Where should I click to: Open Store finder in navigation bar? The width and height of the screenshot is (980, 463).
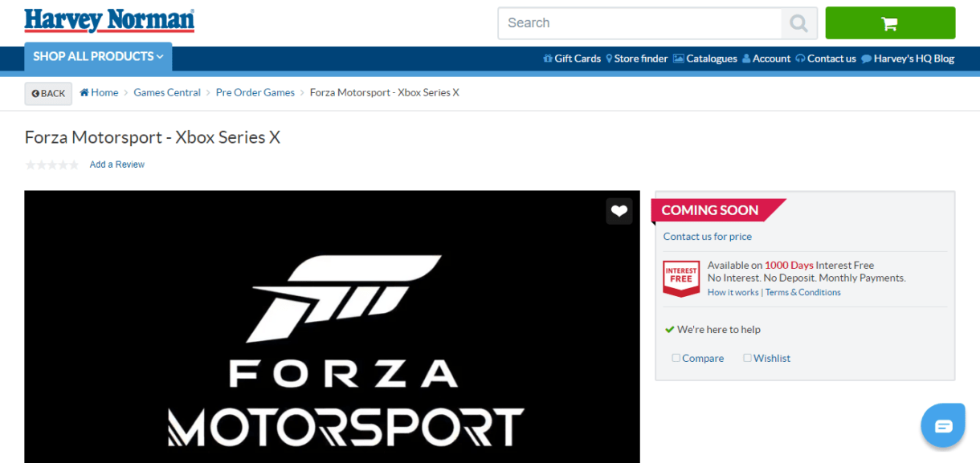[637, 59]
